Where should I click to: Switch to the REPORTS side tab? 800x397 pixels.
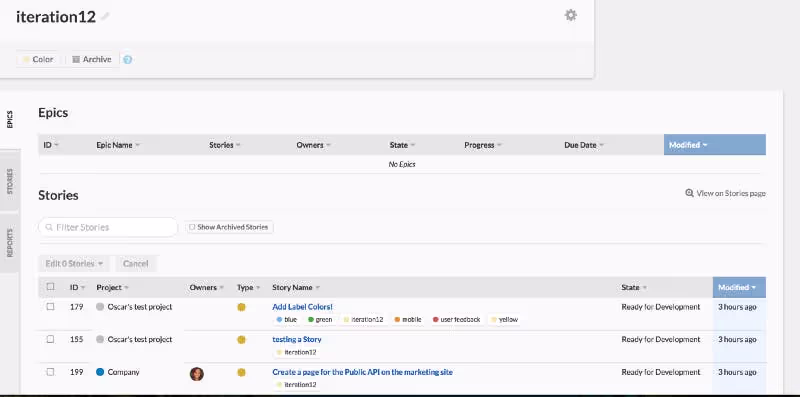(10, 242)
